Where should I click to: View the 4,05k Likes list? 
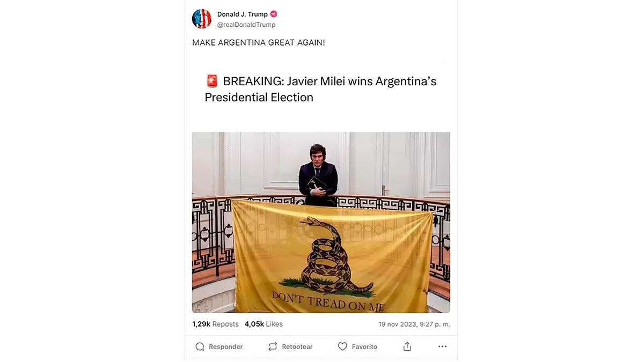click(264, 324)
